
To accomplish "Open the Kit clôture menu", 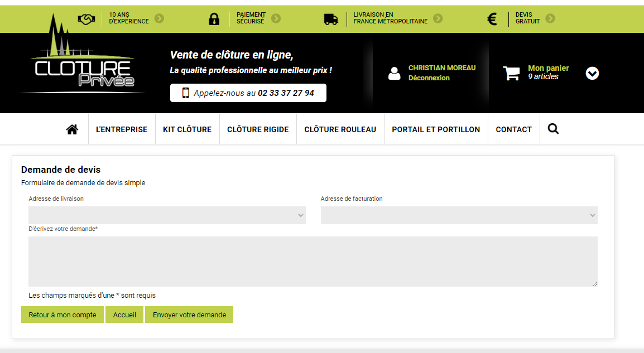I will (x=188, y=129).
